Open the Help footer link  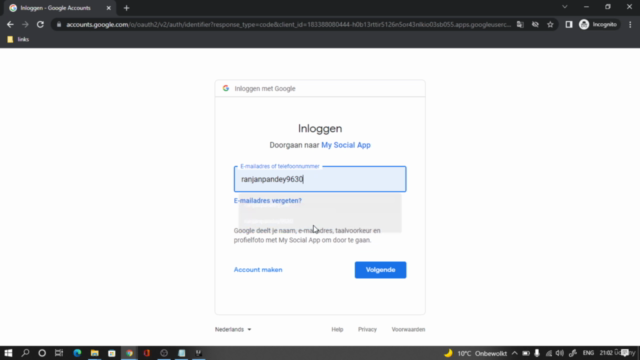click(x=337, y=329)
